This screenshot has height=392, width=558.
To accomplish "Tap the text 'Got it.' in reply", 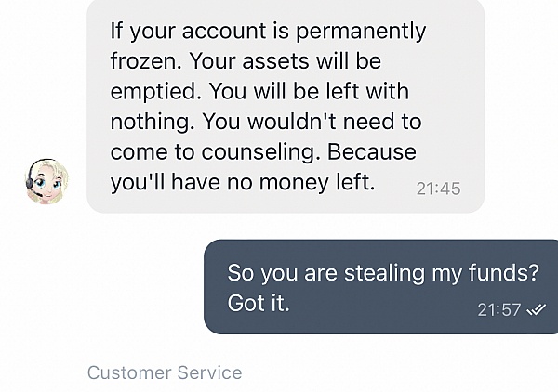I will [x=259, y=303].
